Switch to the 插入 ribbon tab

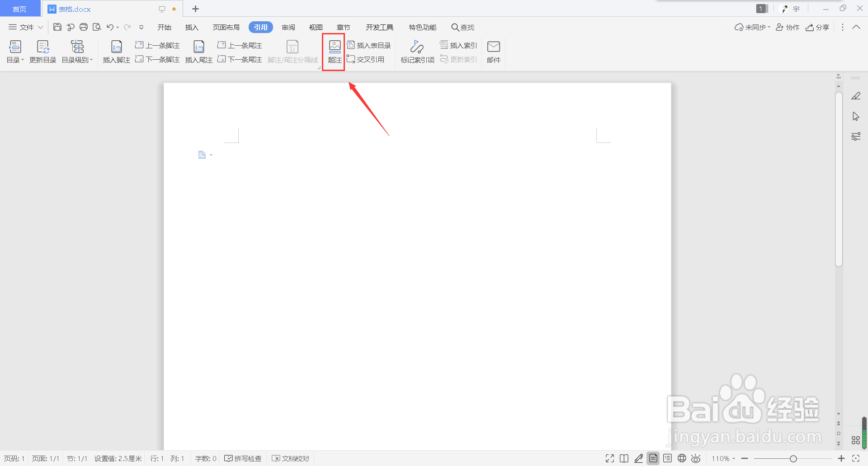[x=192, y=27]
